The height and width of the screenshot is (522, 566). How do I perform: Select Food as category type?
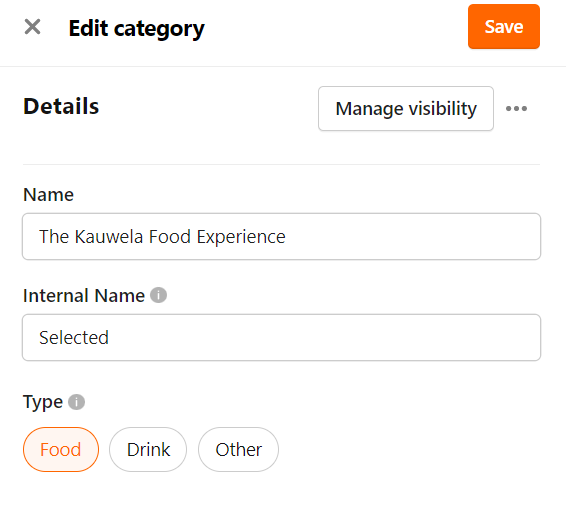[x=61, y=449]
